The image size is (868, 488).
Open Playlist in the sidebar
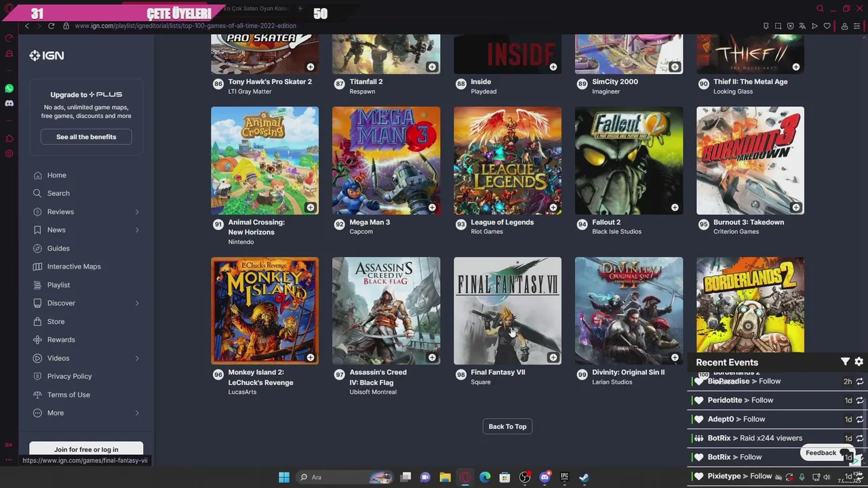[x=58, y=285]
